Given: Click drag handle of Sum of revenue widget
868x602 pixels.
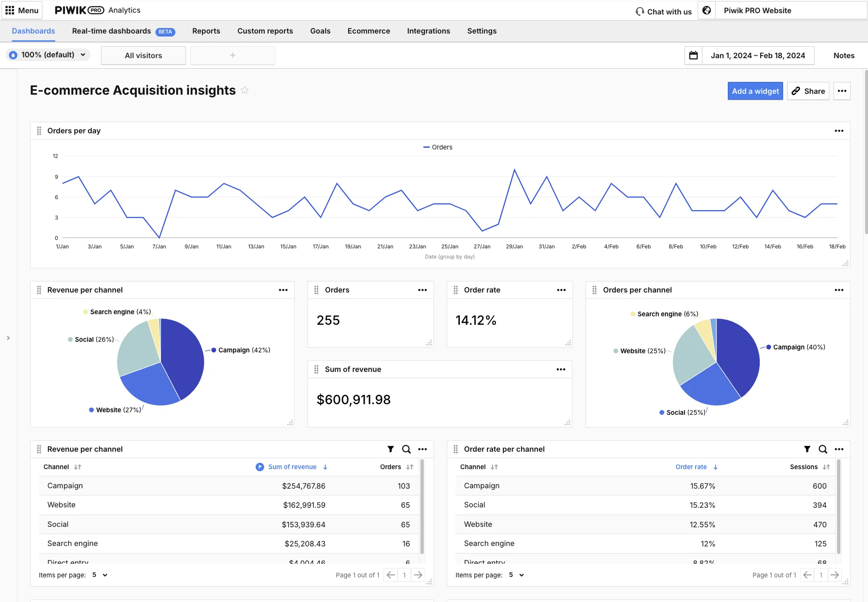Looking at the screenshot, I should [x=316, y=369].
